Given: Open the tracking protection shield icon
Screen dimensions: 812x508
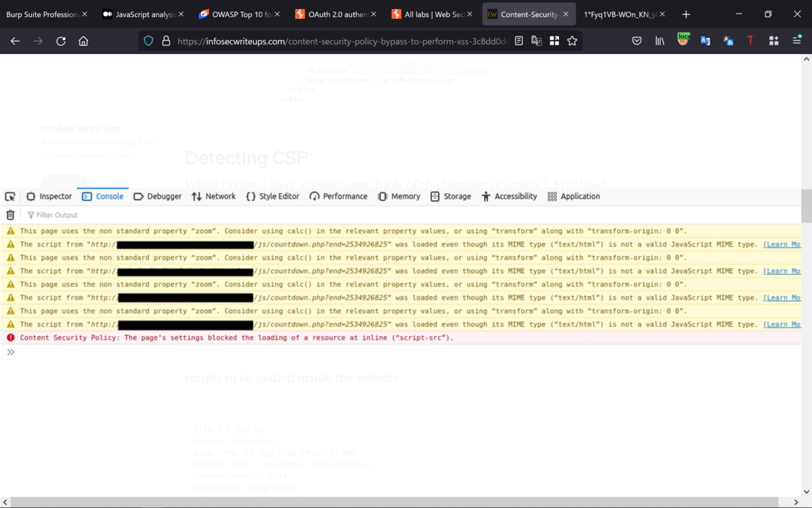Looking at the screenshot, I should click(149, 41).
